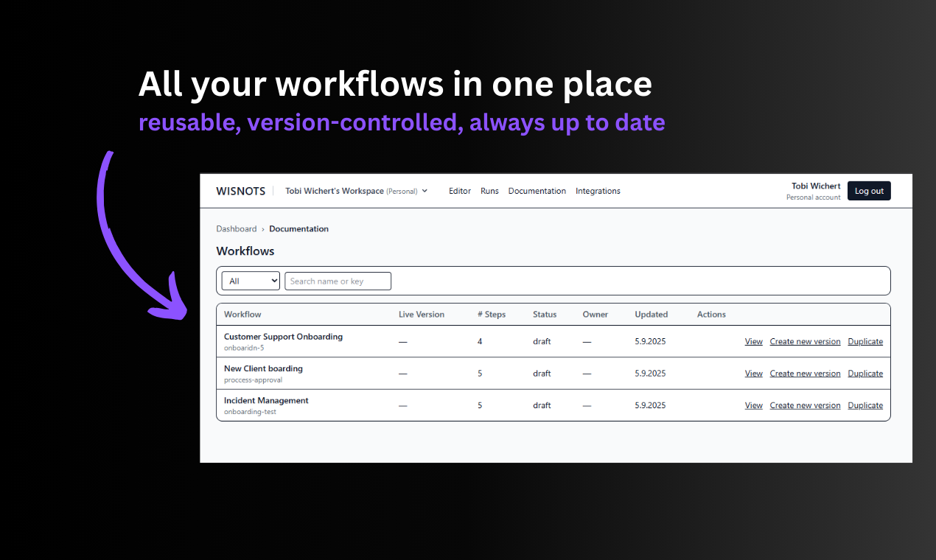Open the Customer Support Onboarding workflow name
The width and height of the screenshot is (936, 560).
click(283, 337)
